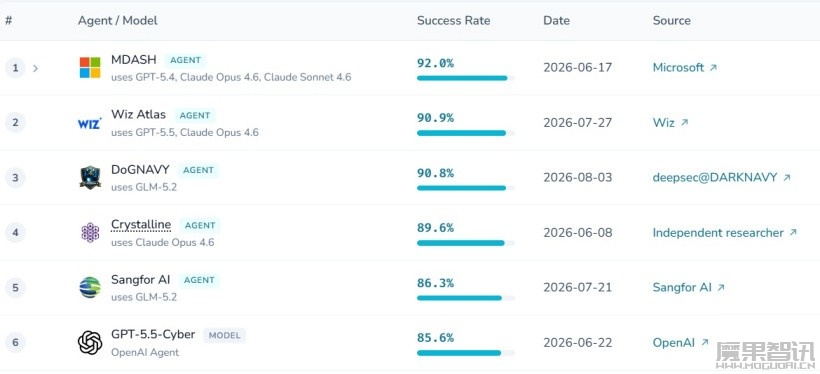Click the GPT-5.5-Cyber 85.6% progress bar
The width and height of the screenshot is (820, 374).
pyautogui.click(x=465, y=353)
